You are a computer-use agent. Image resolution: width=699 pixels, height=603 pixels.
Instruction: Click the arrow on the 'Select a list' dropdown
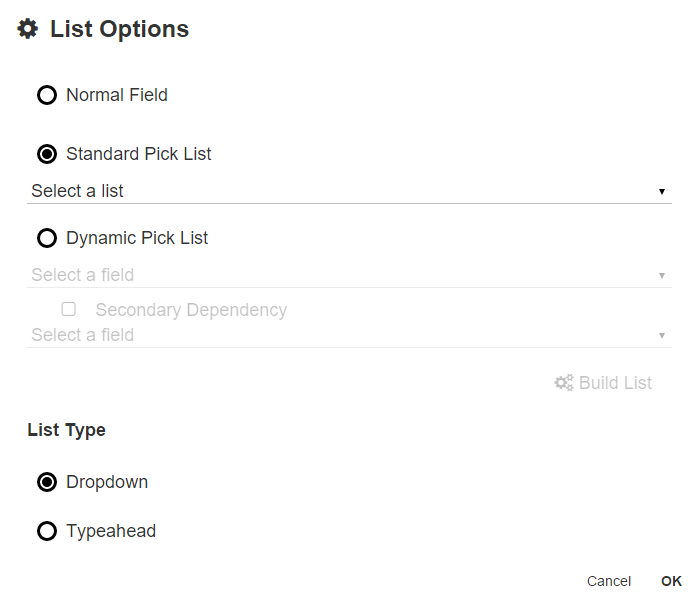(x=662, y=191)
